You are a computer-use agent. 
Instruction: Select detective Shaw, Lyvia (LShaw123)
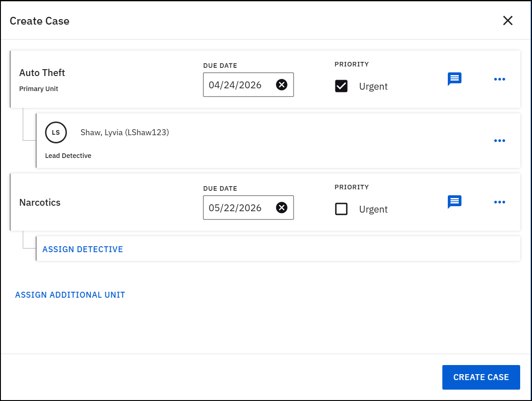click(x=124, y=132)
